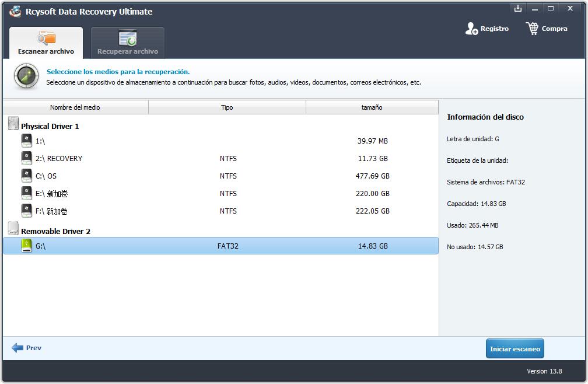The width and height of the screenshot is (588, 384).
Task: Click the Compra shopping cart icon
Action: [532, 29]
